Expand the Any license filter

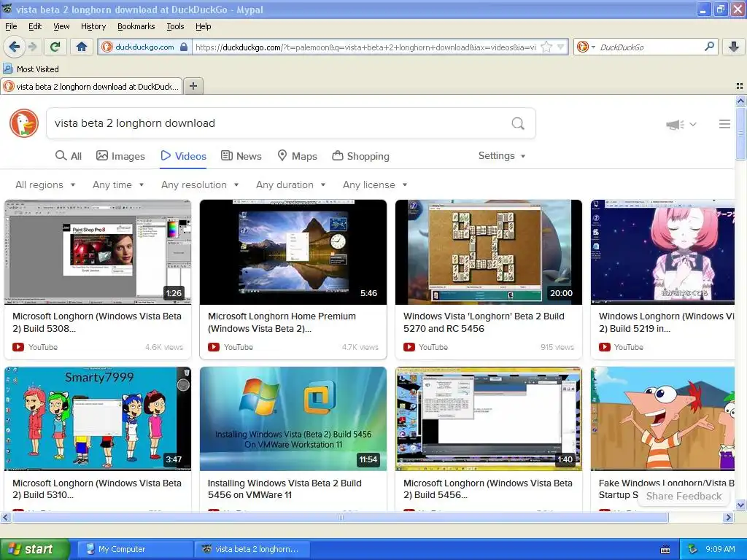(375, 184)
